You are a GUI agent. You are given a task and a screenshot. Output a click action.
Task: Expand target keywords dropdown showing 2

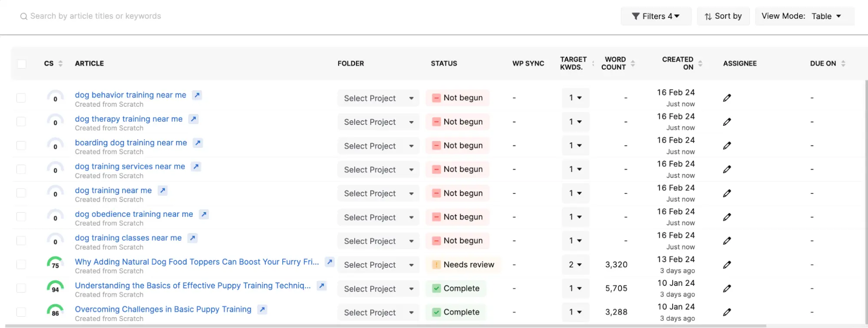pyautogui.click(x=575, y=265)
